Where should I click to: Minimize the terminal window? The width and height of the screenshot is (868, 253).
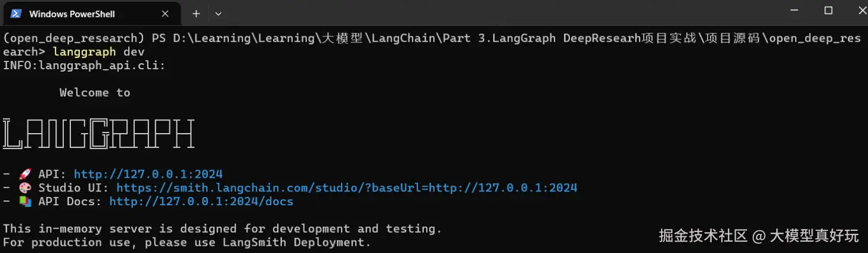click(794, 11)
